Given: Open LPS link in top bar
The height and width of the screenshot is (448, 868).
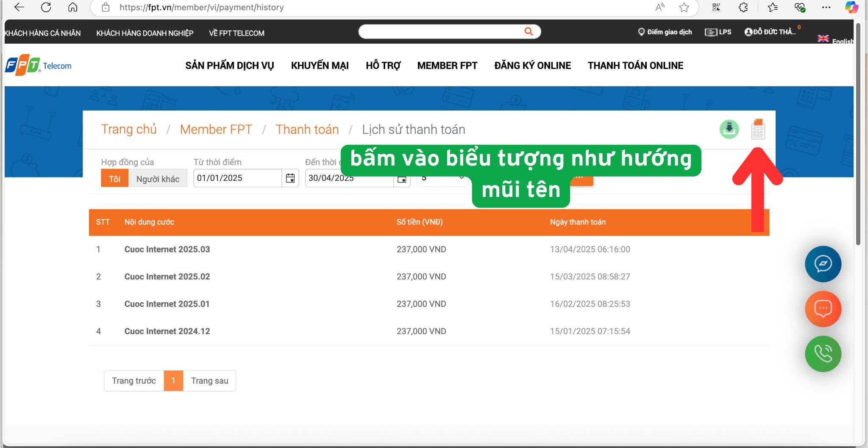Looking at the screenshot, I should pos(718,32).
